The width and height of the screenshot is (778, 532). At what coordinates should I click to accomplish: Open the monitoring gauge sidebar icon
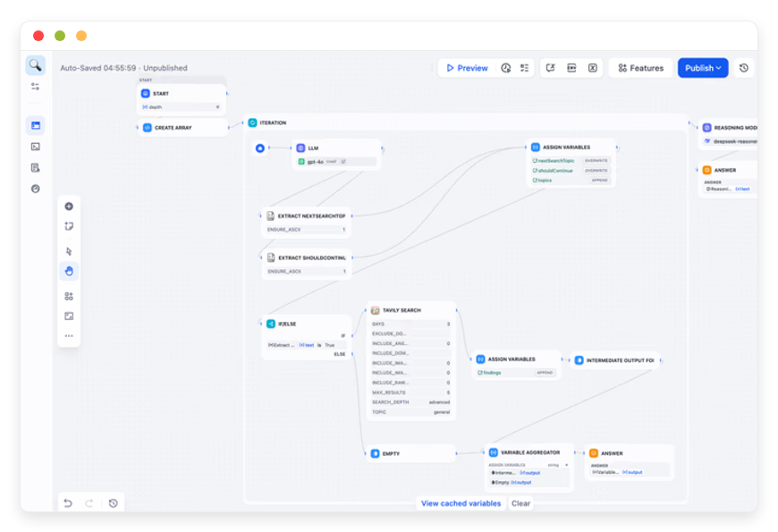pos(35,189)
